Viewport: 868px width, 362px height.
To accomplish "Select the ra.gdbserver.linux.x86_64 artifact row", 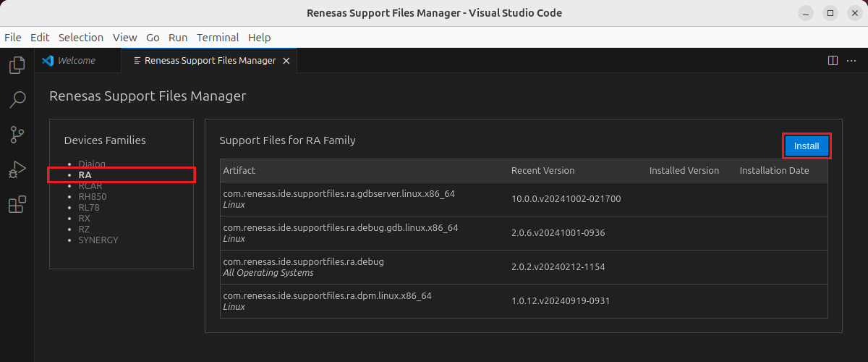I will click(524, 199).
